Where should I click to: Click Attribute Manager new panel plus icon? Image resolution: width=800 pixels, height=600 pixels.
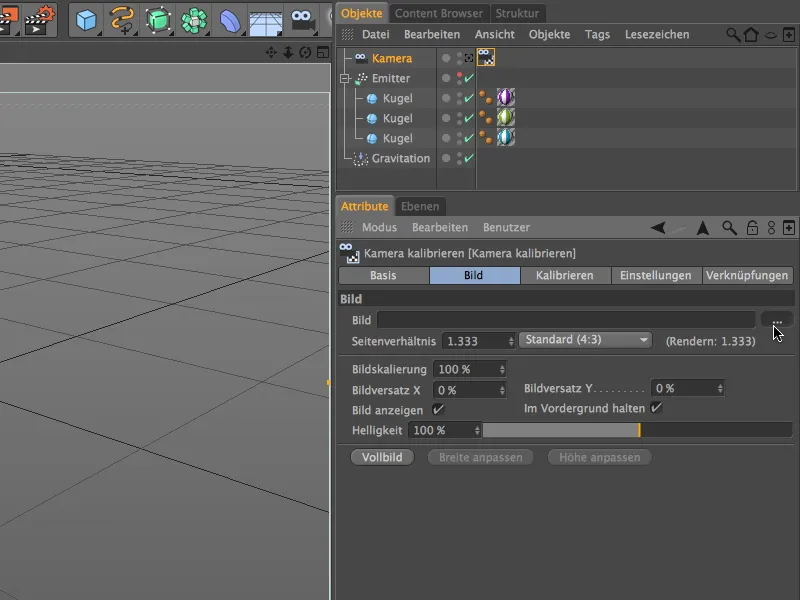(x=788, y=228)
